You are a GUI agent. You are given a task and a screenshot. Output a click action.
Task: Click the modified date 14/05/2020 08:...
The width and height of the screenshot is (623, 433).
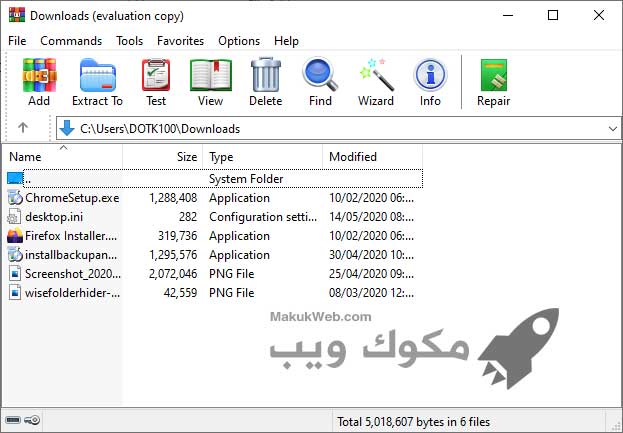(x=371, y=217)
